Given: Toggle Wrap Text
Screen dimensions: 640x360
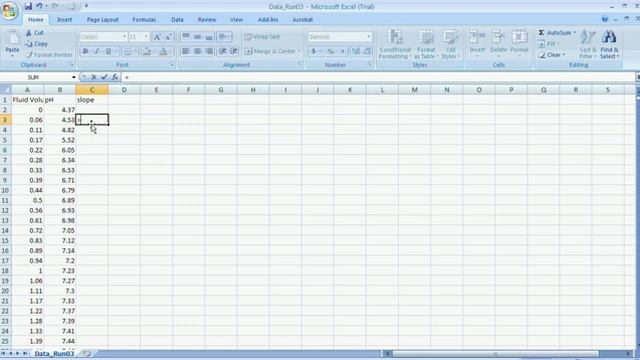Looking at the screenshot, I should point(262,37).
